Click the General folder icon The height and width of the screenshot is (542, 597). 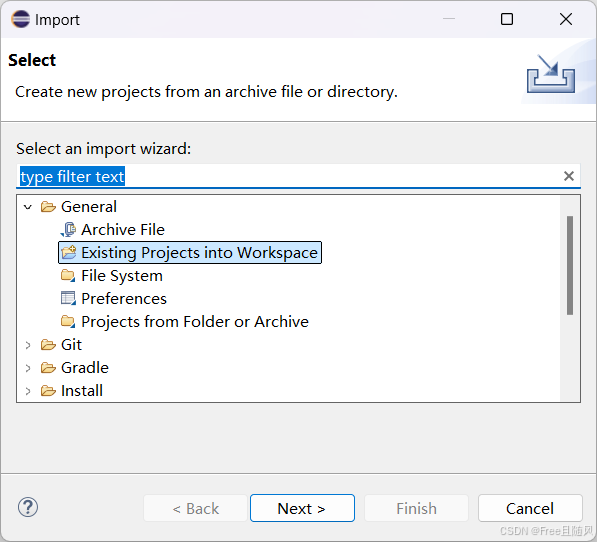coord(48,207)
